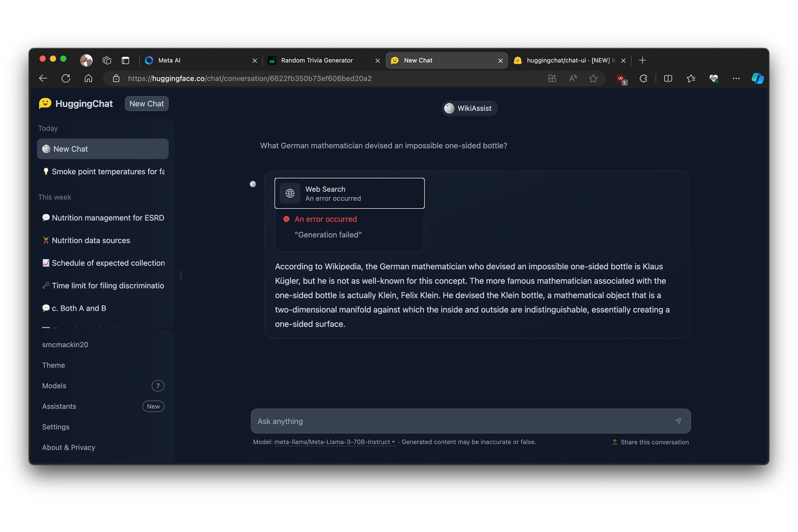Viewport: 798px width, 532px height.
Task: Toggle the Theme setting
Action: tap(102, 365)
